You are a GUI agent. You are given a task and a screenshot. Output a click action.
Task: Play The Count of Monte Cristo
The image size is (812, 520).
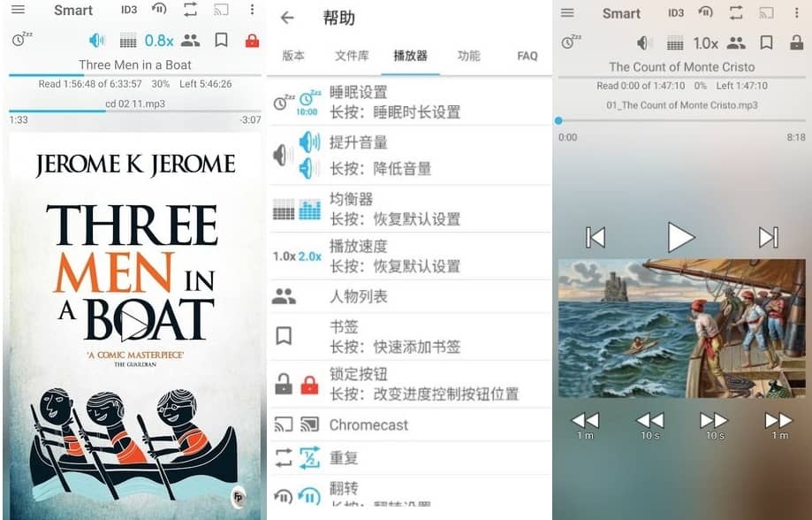click(x=681, y=237)
